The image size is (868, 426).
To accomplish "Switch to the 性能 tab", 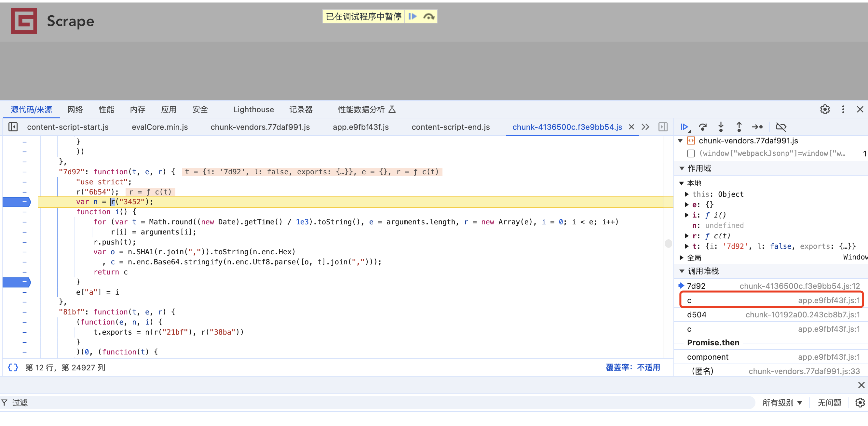I will tap(106, 110).
